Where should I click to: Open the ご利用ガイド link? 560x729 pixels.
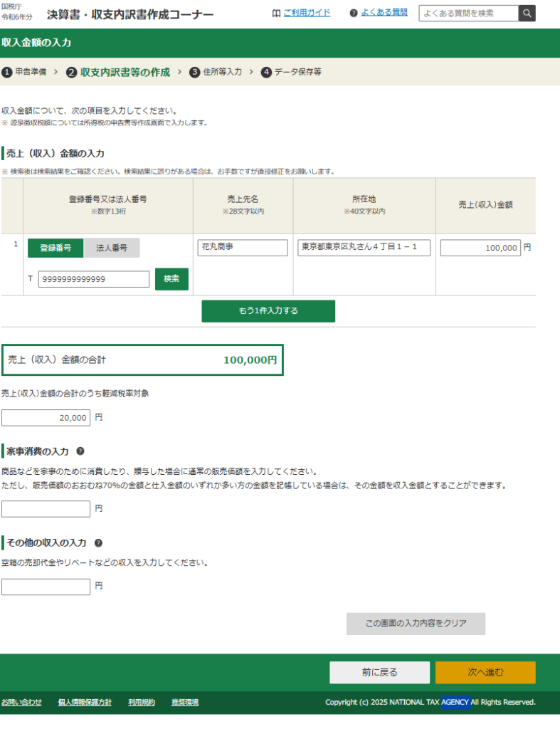(307, 13)
